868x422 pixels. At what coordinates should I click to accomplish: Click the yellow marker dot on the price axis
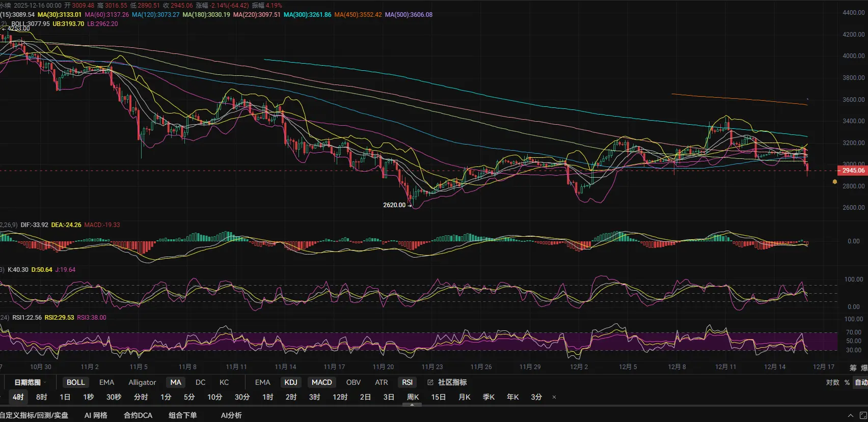pos(834,182)
